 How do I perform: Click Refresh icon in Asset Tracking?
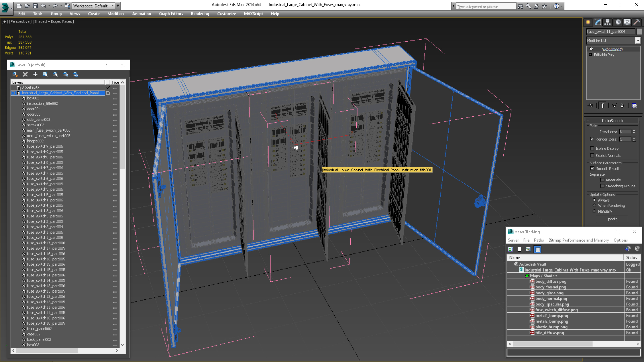510,249
